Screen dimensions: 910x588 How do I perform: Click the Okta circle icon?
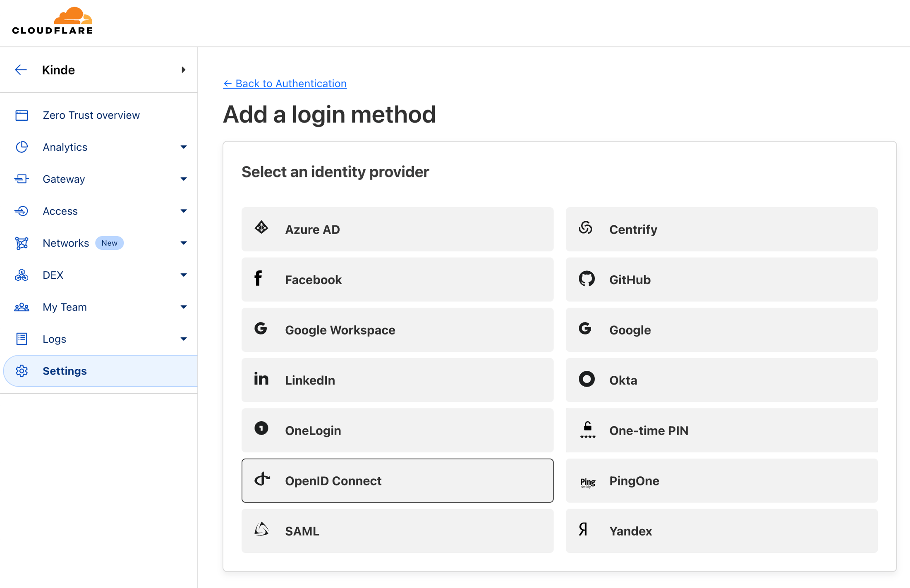coord(587,379)
